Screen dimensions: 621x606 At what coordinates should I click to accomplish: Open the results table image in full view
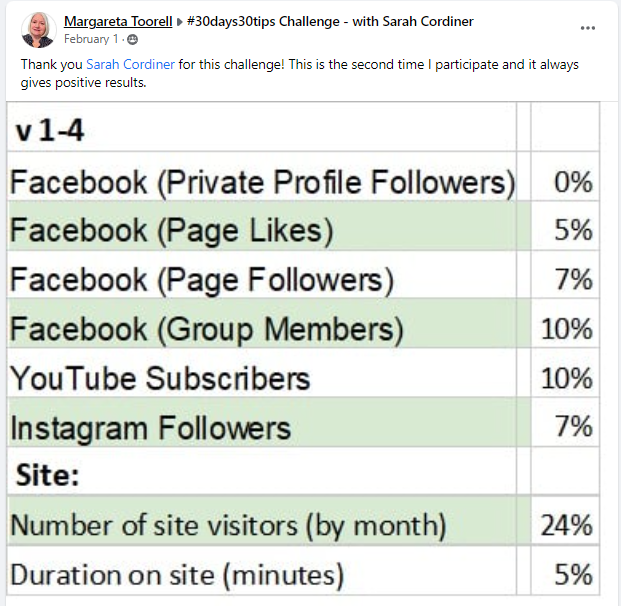coord(303,349)
